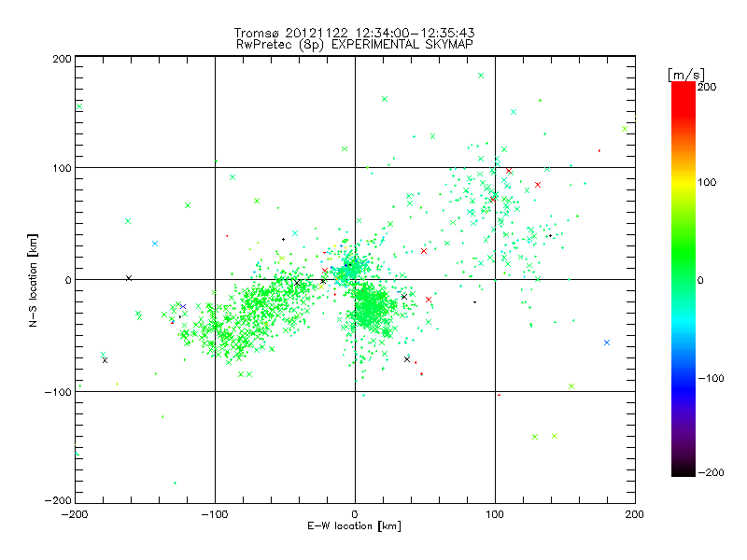
Task: Click the title line 'Tromsø 20121122 12:34:00-12:35:43'
Action: 354,33
